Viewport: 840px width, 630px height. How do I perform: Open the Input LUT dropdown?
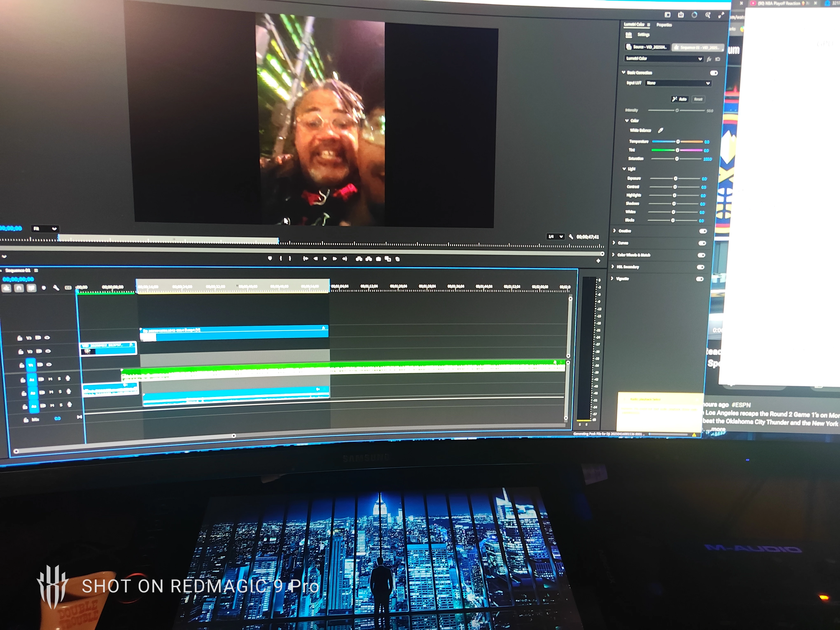click(x=678, y=83)
